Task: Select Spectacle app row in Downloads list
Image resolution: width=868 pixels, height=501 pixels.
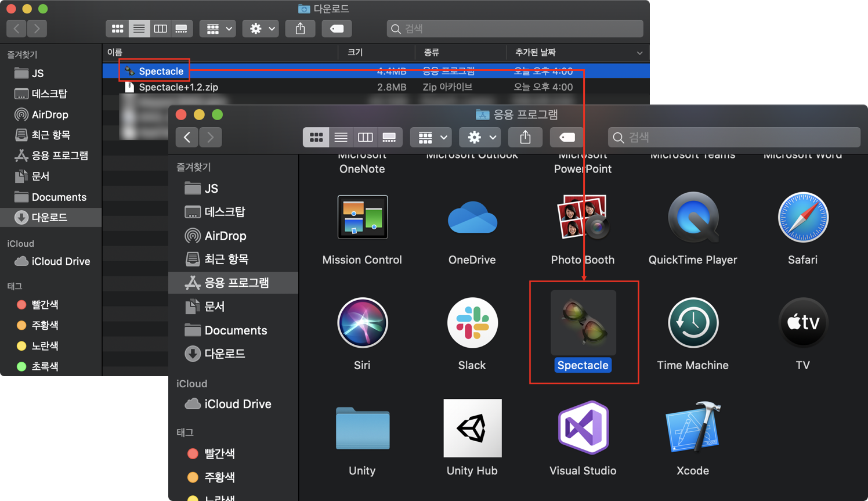Action: point(376,71)
